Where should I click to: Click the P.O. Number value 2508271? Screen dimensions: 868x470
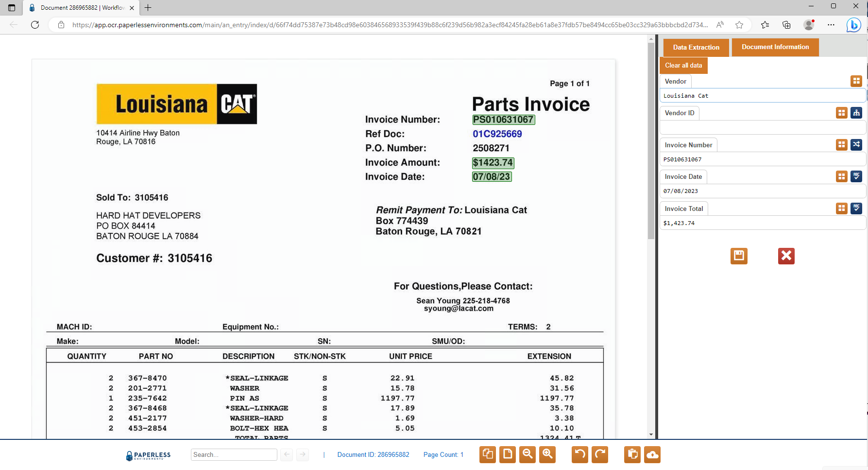[491, 148]
